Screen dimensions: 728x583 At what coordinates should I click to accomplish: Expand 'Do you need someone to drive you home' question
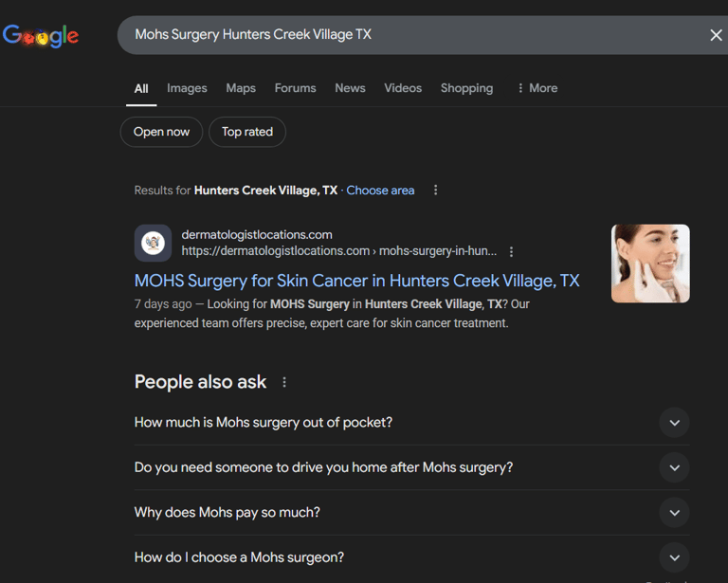tap(411, 467)
